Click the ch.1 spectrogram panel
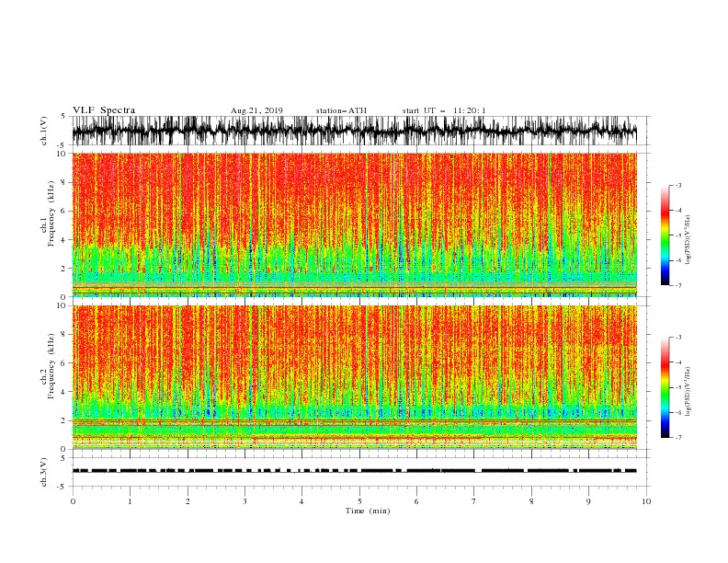 pos(354,224)
